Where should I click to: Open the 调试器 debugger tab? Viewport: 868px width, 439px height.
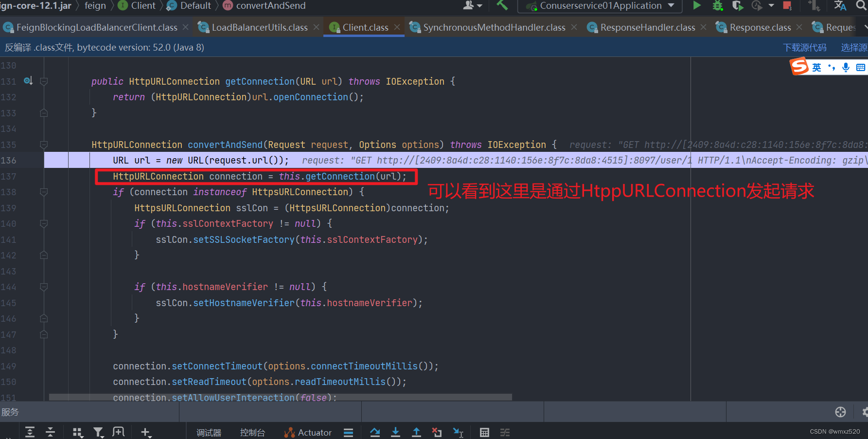pos(209,433)
